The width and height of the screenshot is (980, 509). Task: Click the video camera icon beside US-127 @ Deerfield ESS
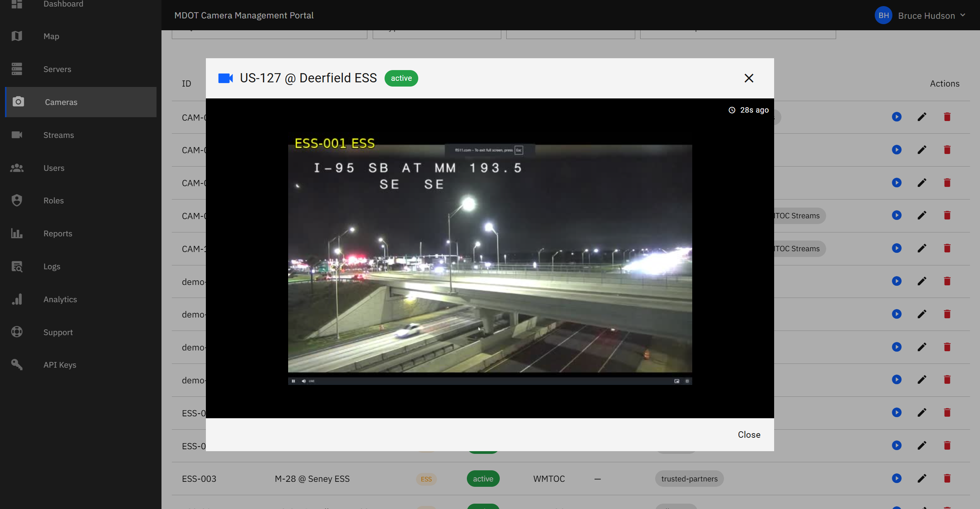click(226, 78)
